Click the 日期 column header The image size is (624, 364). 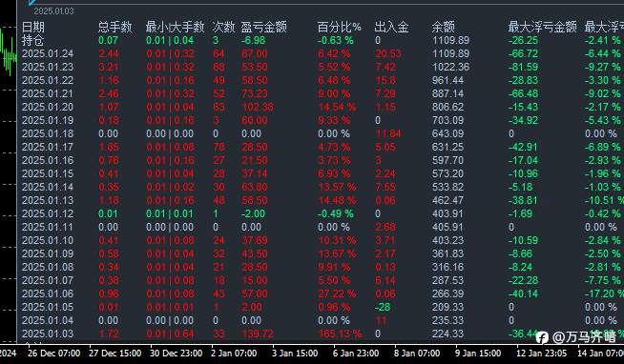tap(33, 27)
